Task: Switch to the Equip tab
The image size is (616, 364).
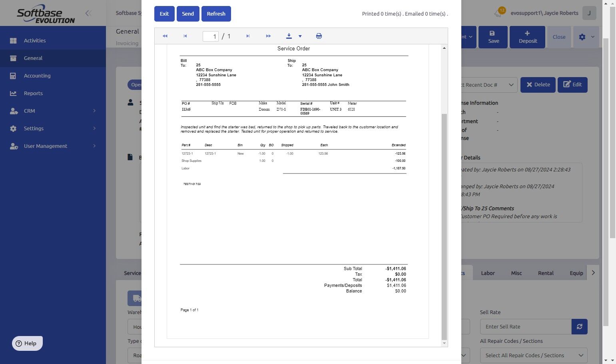Action: [576, 273]
